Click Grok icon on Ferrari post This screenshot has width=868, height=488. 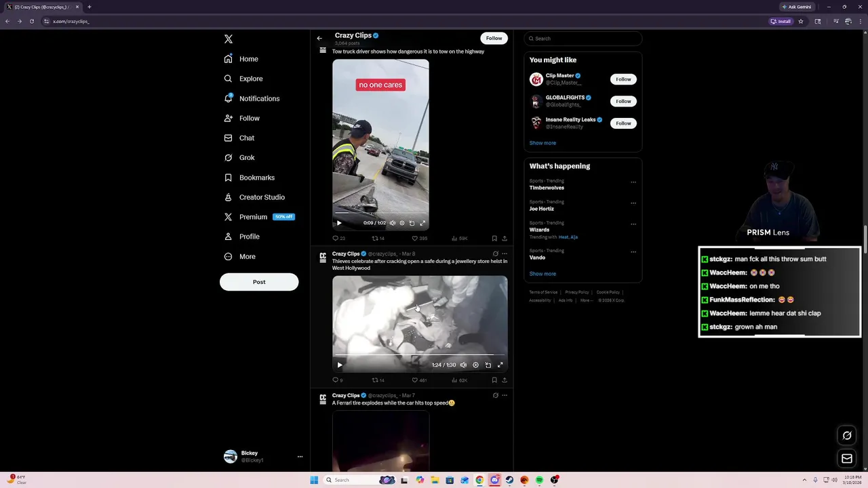(x=495, y=395)
